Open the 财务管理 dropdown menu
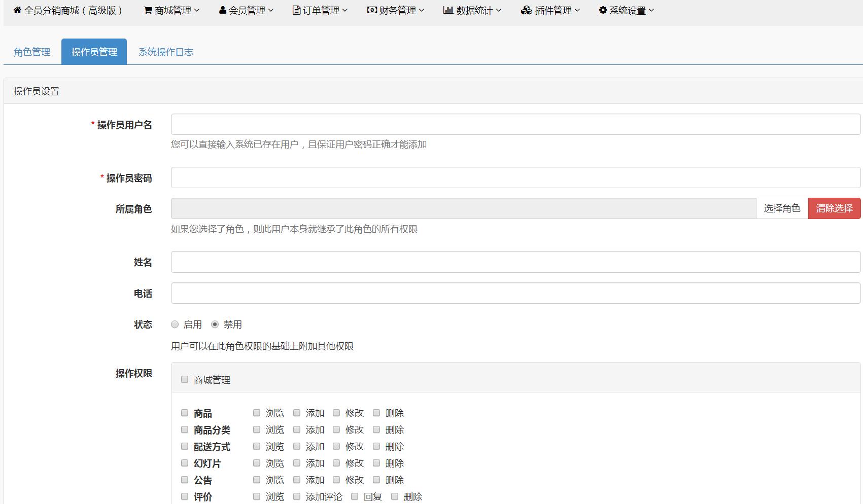Viewport: 863px width, 504px height. pyautogui.click(x=397, y=9)
